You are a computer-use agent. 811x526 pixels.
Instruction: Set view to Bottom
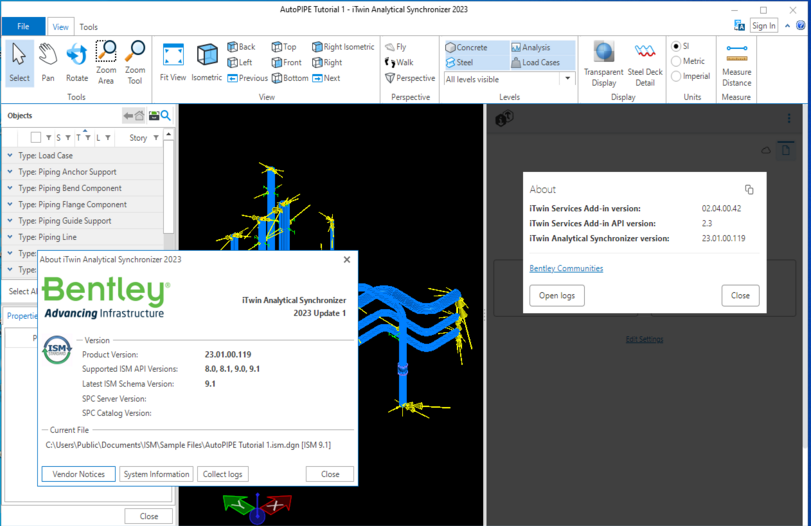(x=290, y=78)
